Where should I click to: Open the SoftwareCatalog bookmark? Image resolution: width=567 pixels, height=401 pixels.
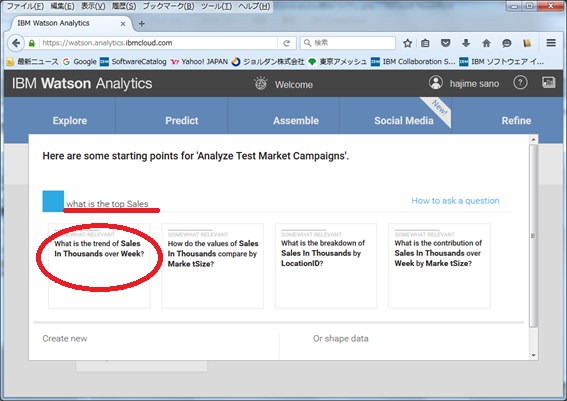[133, 62]
